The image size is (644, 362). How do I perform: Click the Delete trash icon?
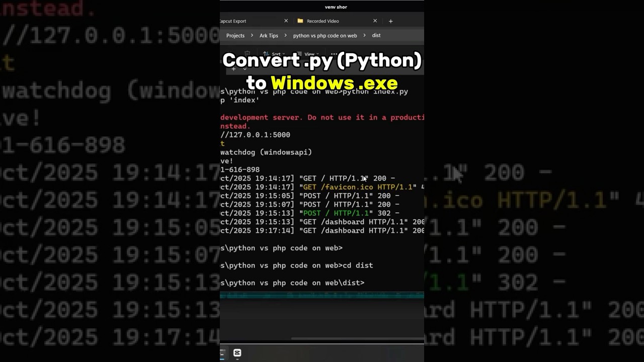point(247,53)
